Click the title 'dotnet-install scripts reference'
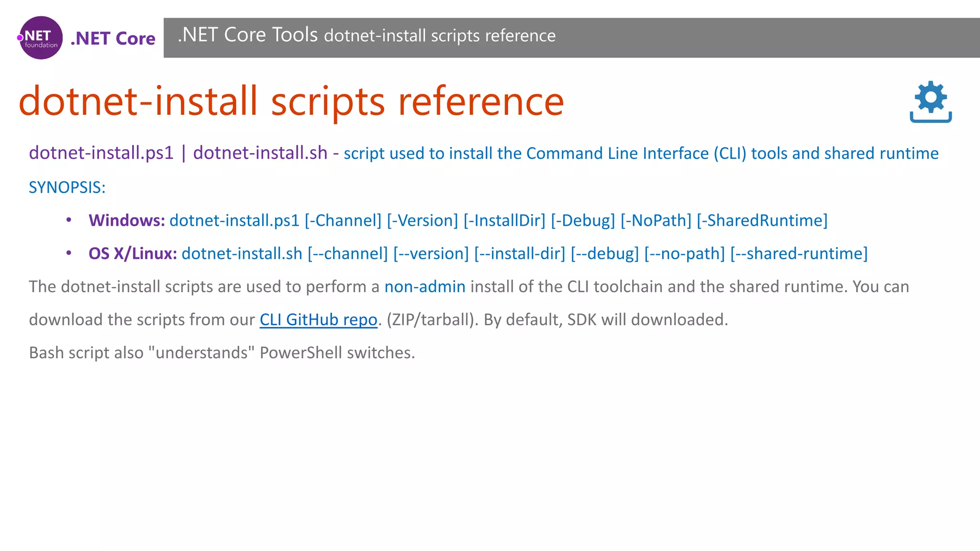980x551 pixels. 291,101
